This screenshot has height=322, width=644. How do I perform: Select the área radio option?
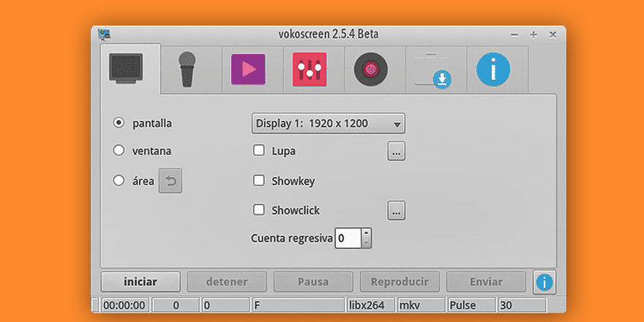tap(119, 181)
